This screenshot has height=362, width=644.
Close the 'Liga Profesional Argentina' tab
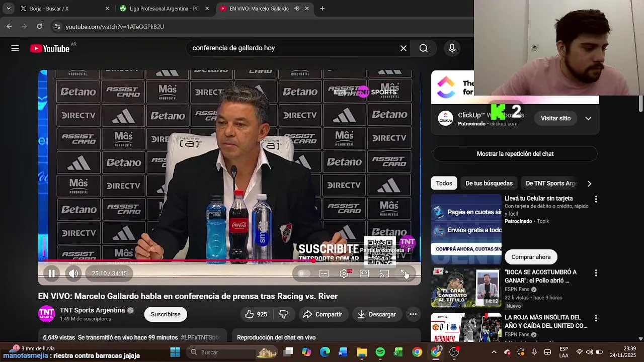pos(207,9)
